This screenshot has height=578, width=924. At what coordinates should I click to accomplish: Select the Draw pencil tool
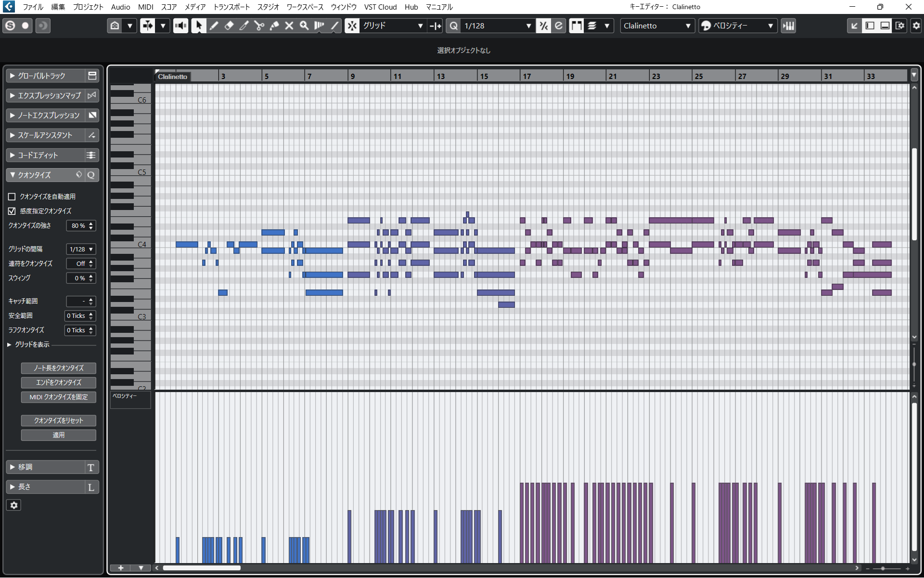[x=214, y=26]
